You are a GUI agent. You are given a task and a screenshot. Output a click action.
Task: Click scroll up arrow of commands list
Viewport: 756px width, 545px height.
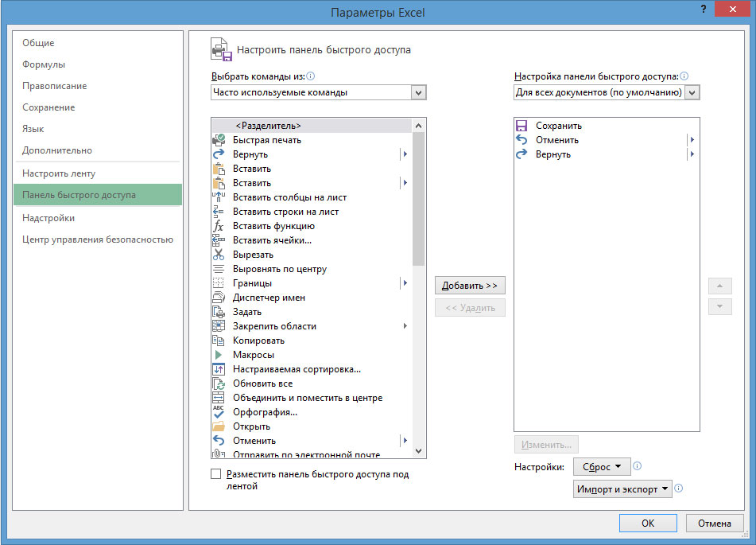coord(418,126)
